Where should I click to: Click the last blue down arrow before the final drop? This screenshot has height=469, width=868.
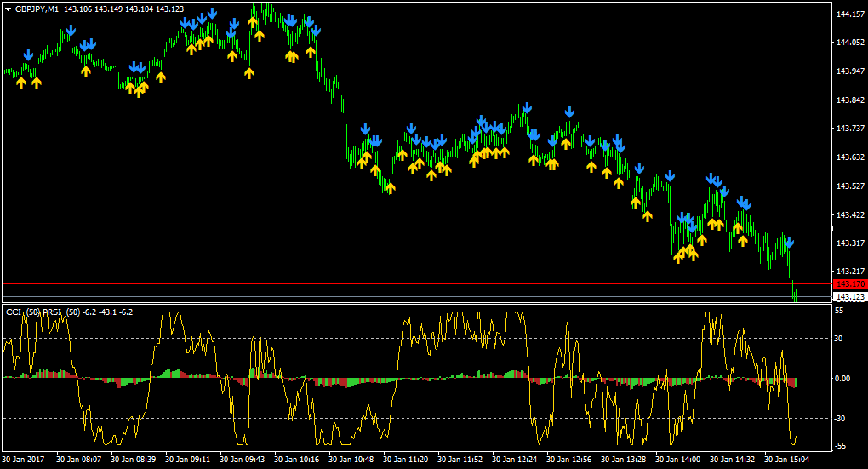click(789, 243)
